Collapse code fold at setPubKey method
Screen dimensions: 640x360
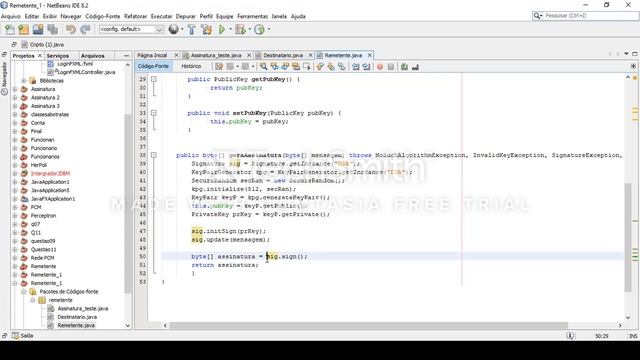tap(154, 113)
